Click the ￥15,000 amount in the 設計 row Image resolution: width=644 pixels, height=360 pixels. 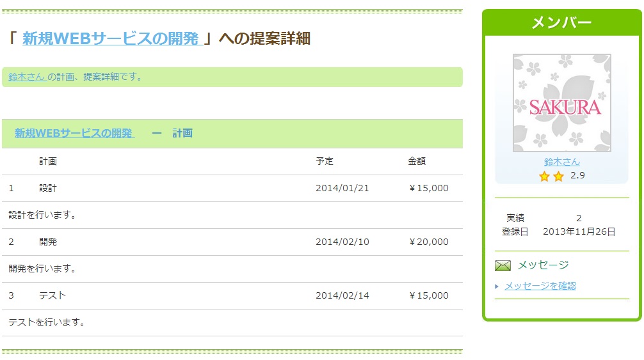point(428,188)
